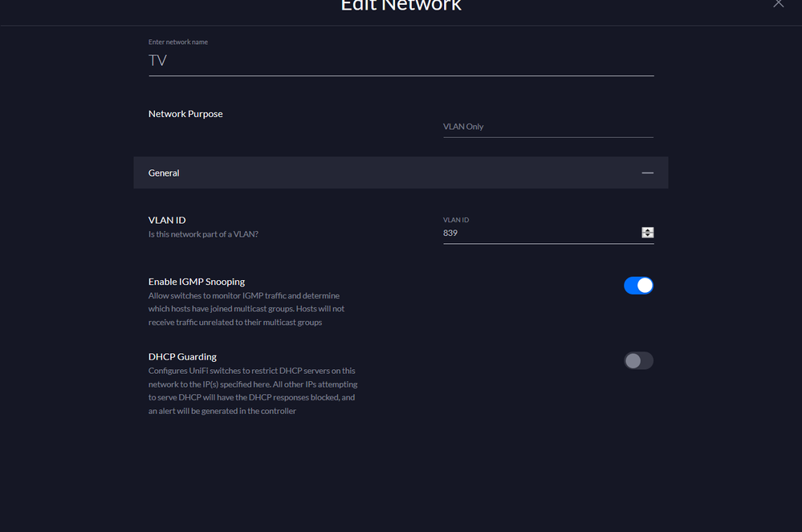Turn on DHCP server restriction toggle

pos(638,361)
